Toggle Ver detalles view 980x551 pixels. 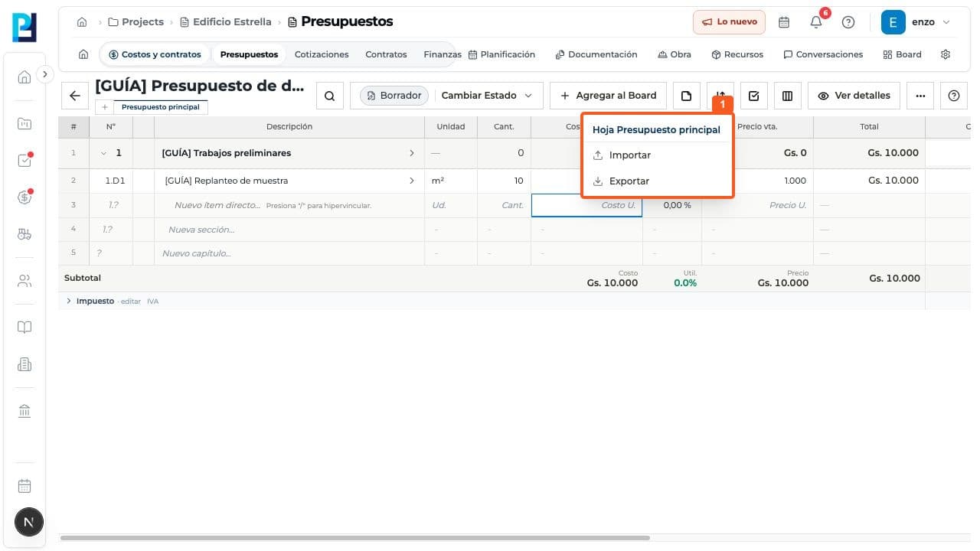[854, 96]
